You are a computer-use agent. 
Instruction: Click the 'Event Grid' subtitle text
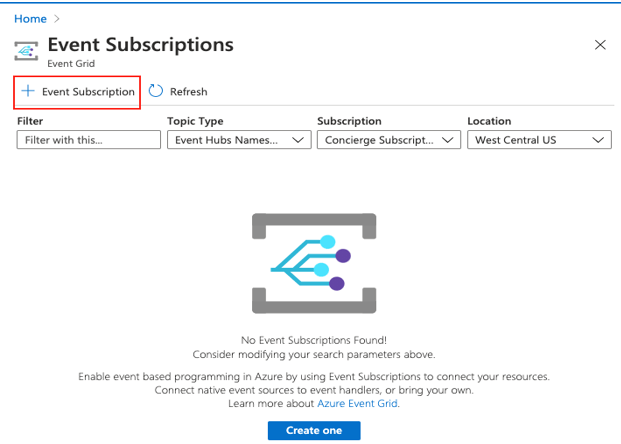[x=71, y=64]
